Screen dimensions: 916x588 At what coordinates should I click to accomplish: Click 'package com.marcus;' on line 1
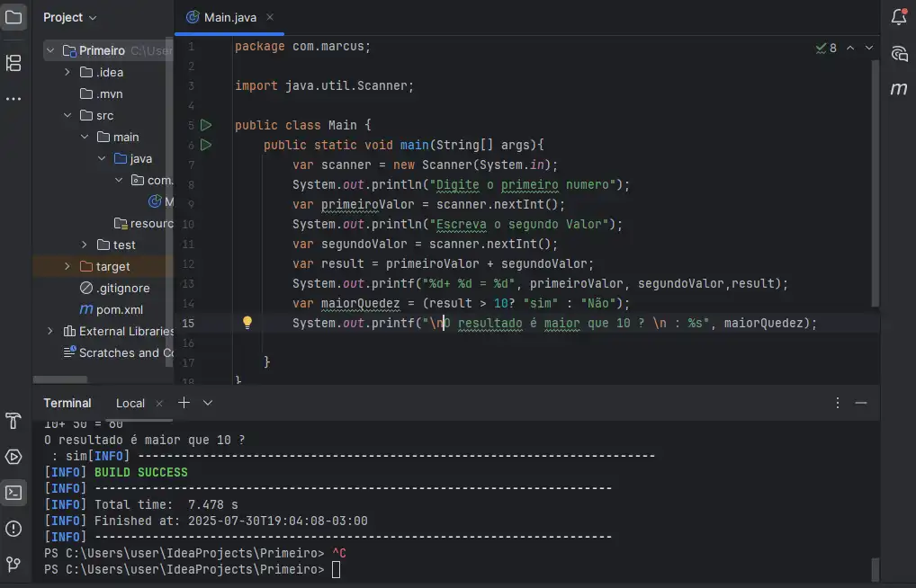[x=302, y=47]
